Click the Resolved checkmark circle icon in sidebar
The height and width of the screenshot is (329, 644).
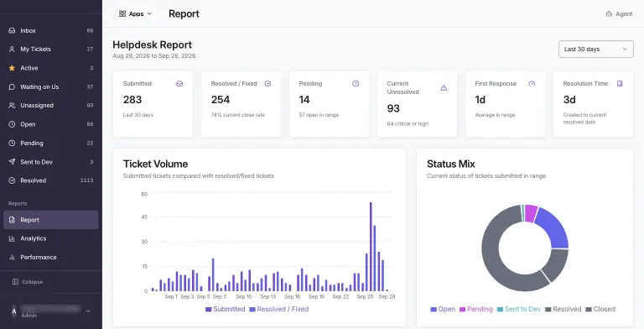[12, 180]
